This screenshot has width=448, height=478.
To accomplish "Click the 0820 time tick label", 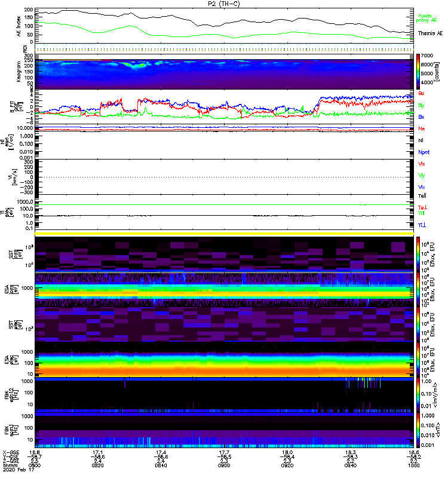I will (x=97, y=465).
